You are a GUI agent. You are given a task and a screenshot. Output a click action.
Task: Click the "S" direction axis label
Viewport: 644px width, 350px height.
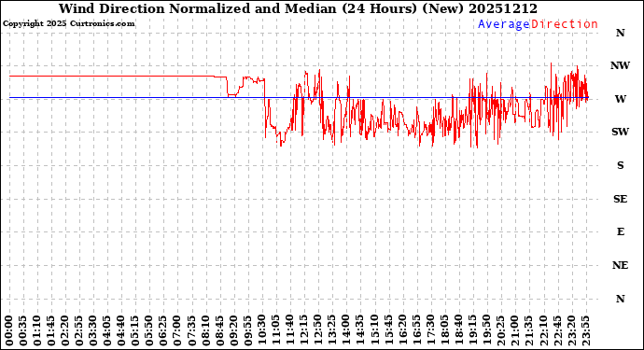point(620,165)
